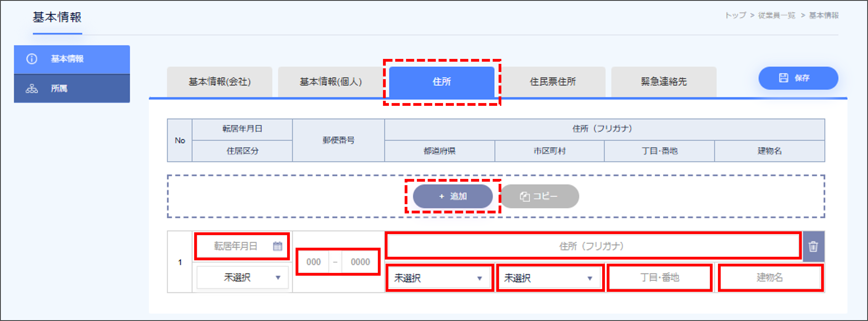
Task: Select the 住所 tab
Action: click(442, 82)
